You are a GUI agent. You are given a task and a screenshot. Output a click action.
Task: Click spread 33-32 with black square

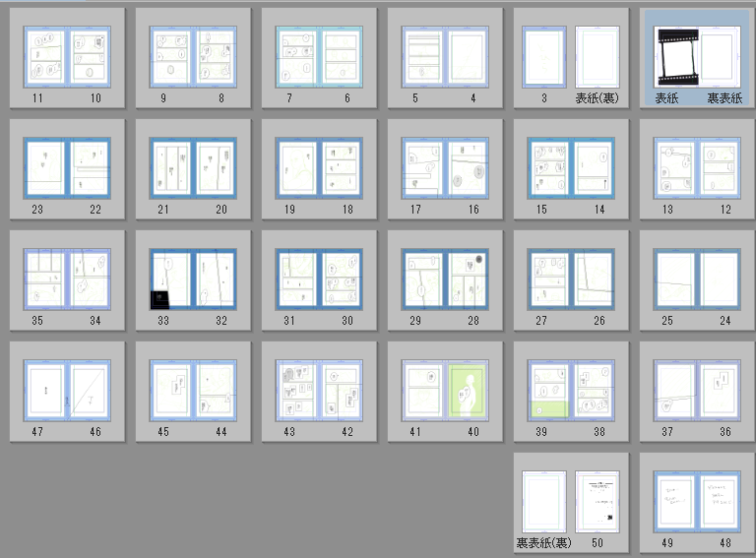click(x=193, y=279)
